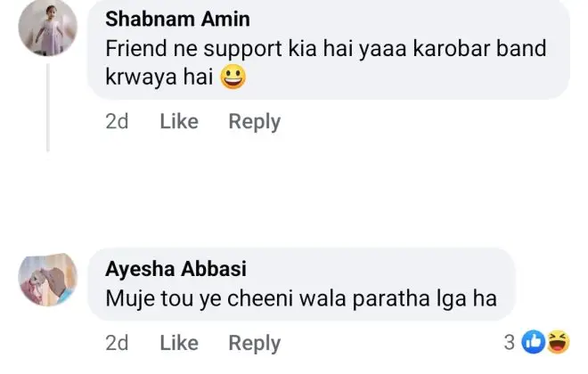Like Ayesha Abbasi's comment
The image size is (588, 374).
(x=178, y=343)
